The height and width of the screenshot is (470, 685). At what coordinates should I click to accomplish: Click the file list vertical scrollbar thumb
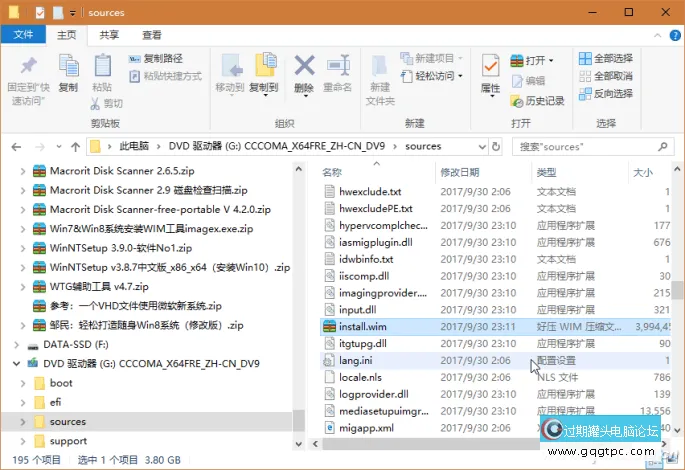(x=677, y=290)
